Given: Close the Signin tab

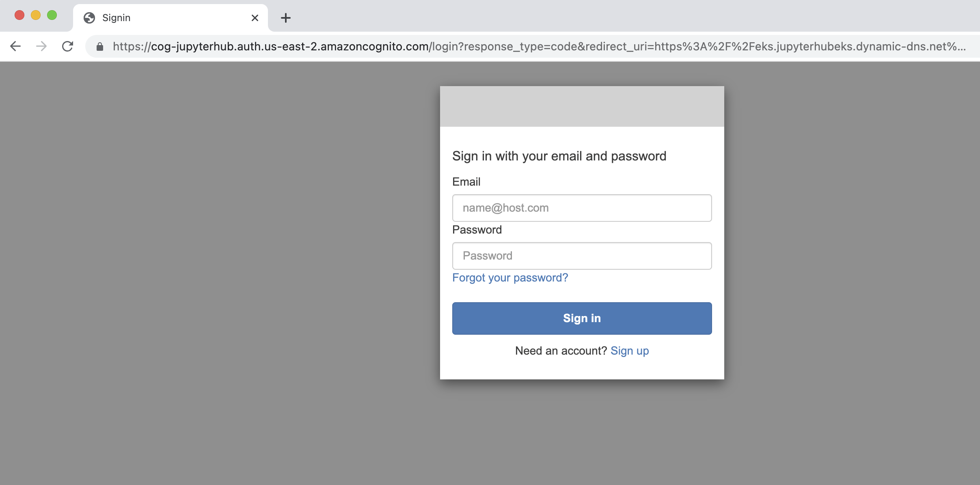Looking at the screenshot, I should tap(255, 18).
